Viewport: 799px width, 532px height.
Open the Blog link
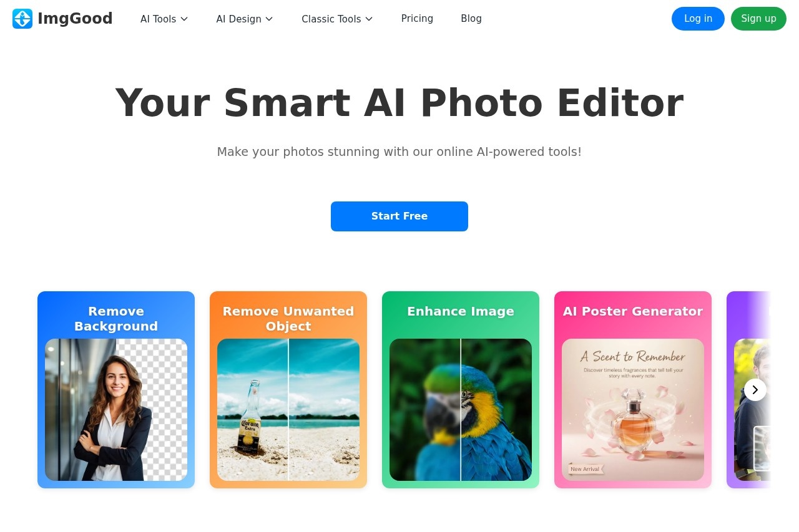tap(471, 19)
